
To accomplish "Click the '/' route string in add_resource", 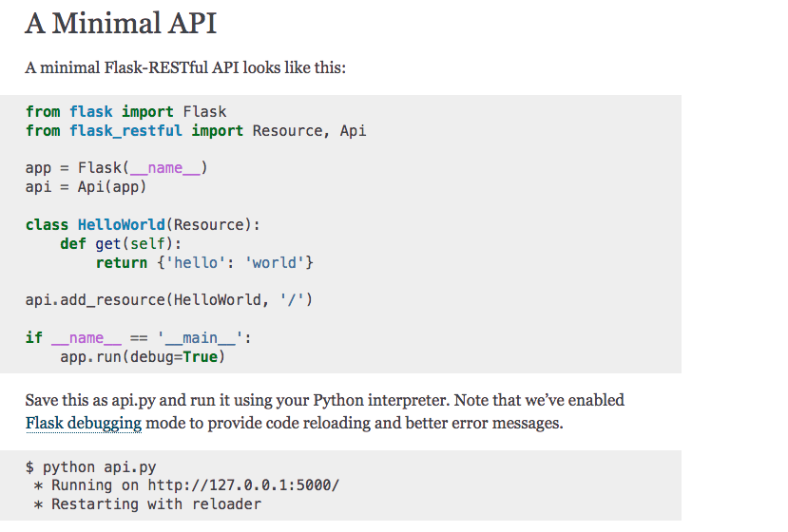I will (x=291, y=300).
